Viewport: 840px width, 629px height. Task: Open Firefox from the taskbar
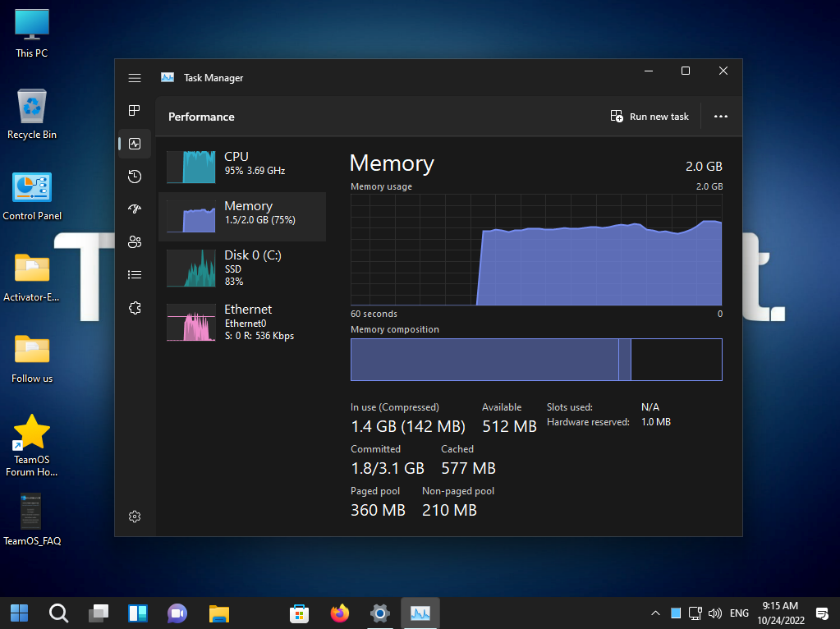pos(339,613)
